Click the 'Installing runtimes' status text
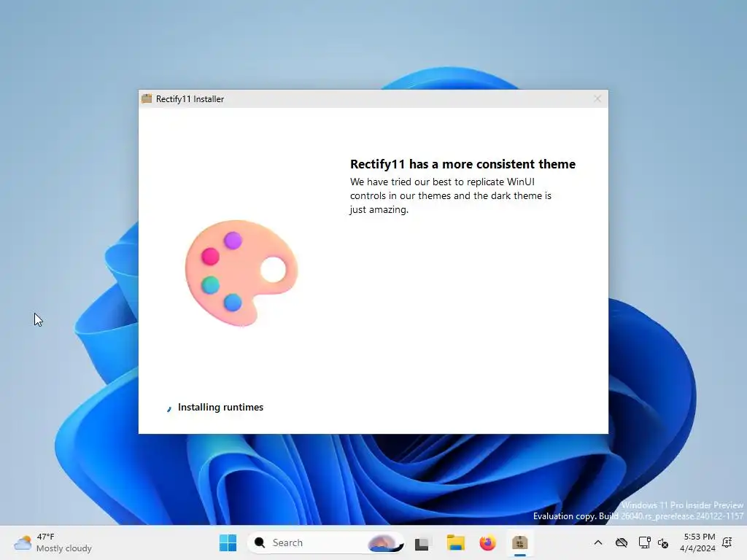 [x=220, y=407]
